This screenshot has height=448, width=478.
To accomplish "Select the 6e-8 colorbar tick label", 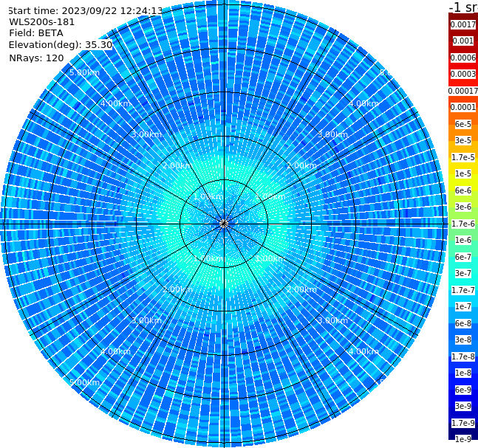I will (x=463, y=323).
